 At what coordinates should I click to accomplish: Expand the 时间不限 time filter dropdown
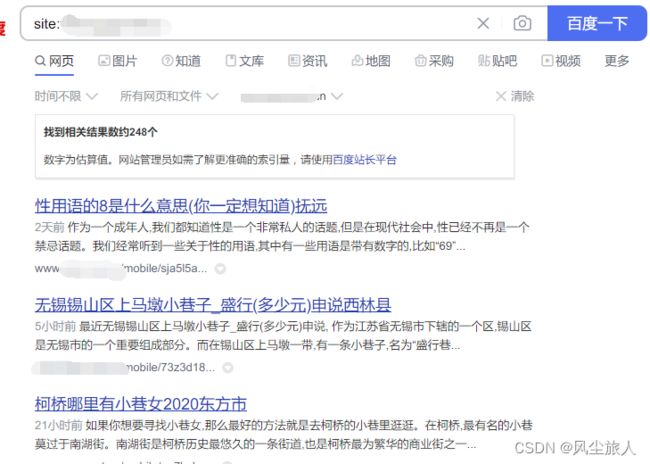[66, 97]
